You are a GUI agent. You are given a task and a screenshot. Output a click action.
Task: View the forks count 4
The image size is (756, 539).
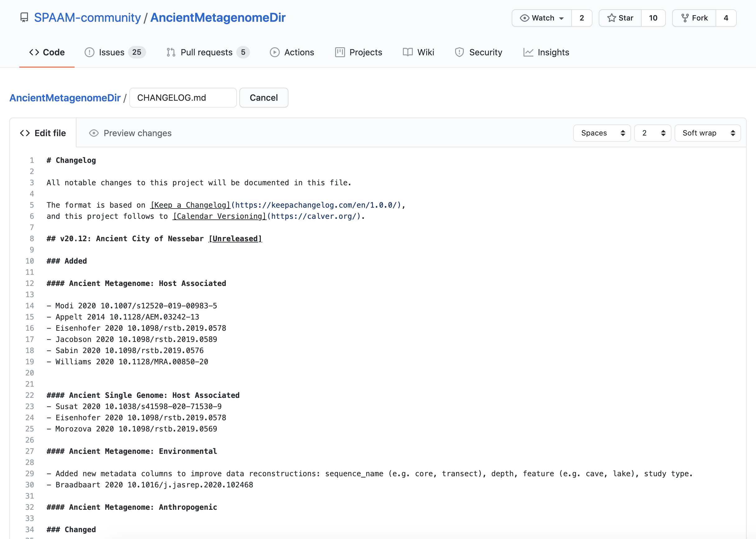coord(726,18)
